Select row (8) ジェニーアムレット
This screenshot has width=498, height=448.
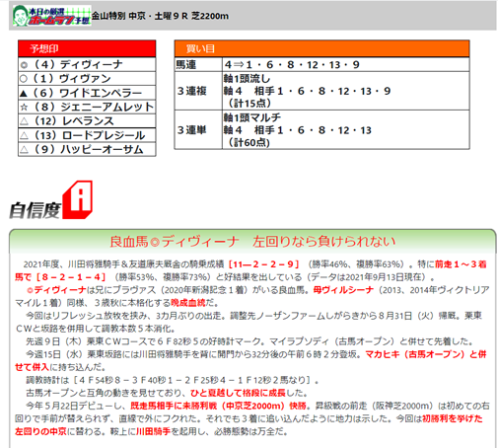coord(87,107)
